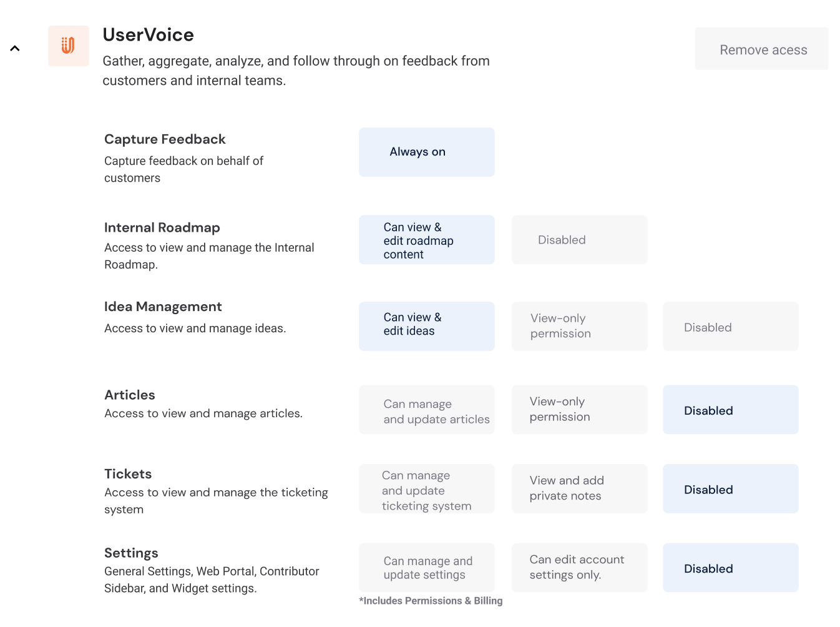
Task: Choose View-only permission for Articles
Action: [x=580, y=410]
